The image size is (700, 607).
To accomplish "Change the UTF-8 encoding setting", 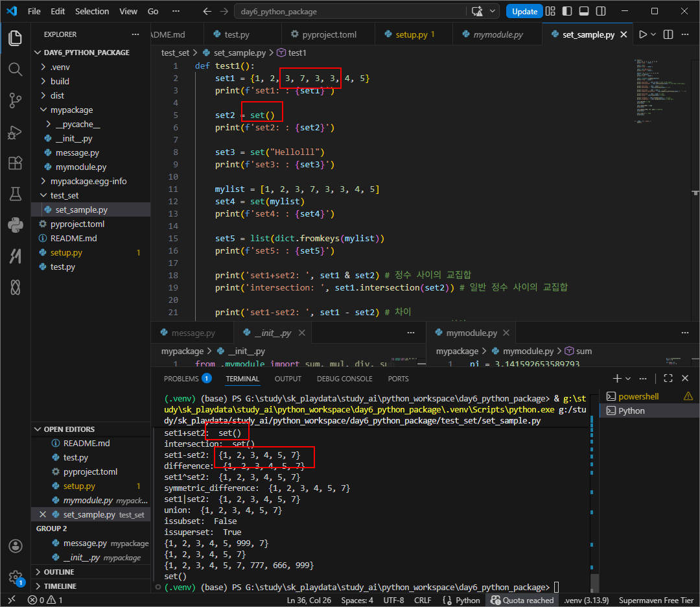I will point(393,600).
